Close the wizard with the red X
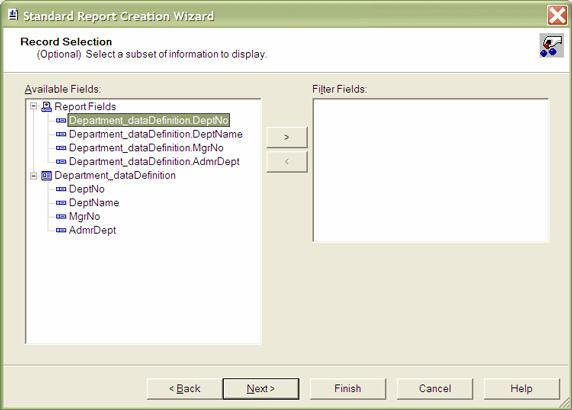The width and height of the screenshot is (572, 410). [557, 16]
